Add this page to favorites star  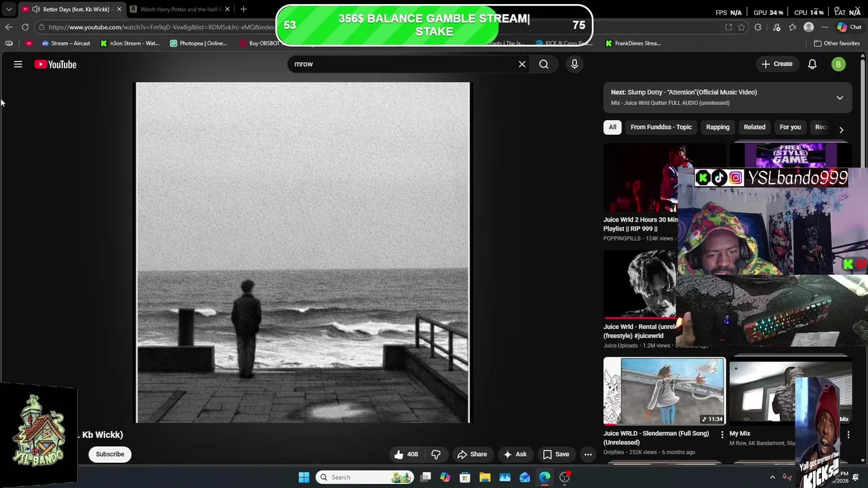[741, 27]
